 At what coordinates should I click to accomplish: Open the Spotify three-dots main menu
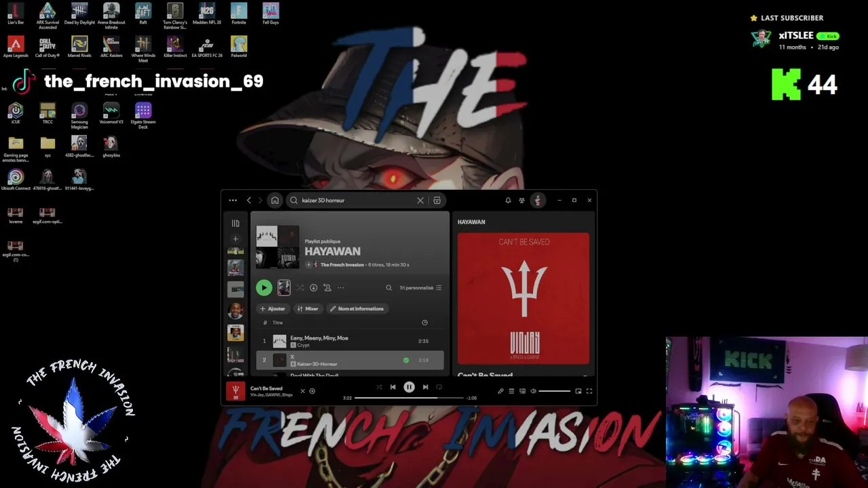pyautogui.click(x=233, y=201)
